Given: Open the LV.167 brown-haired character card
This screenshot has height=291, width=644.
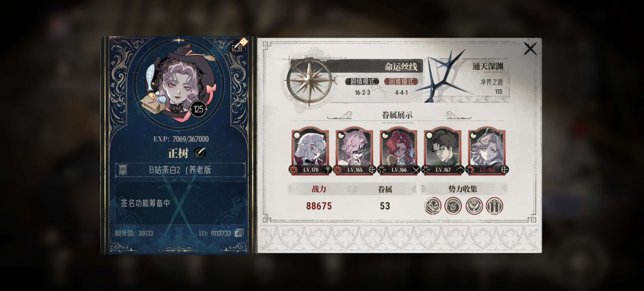Looking at the screenshot, I should (x=443, y=151).
